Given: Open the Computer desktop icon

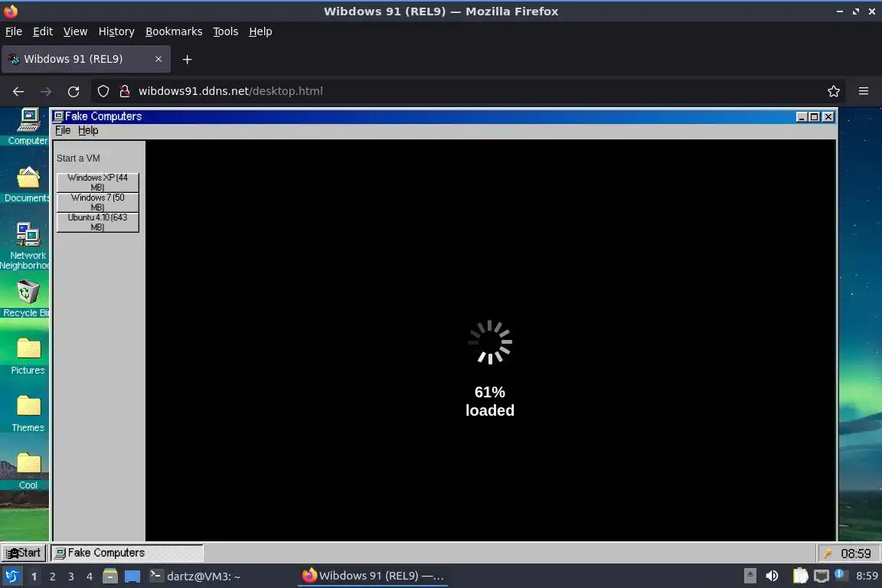Looking at the screenshot, I should (28, 126).
